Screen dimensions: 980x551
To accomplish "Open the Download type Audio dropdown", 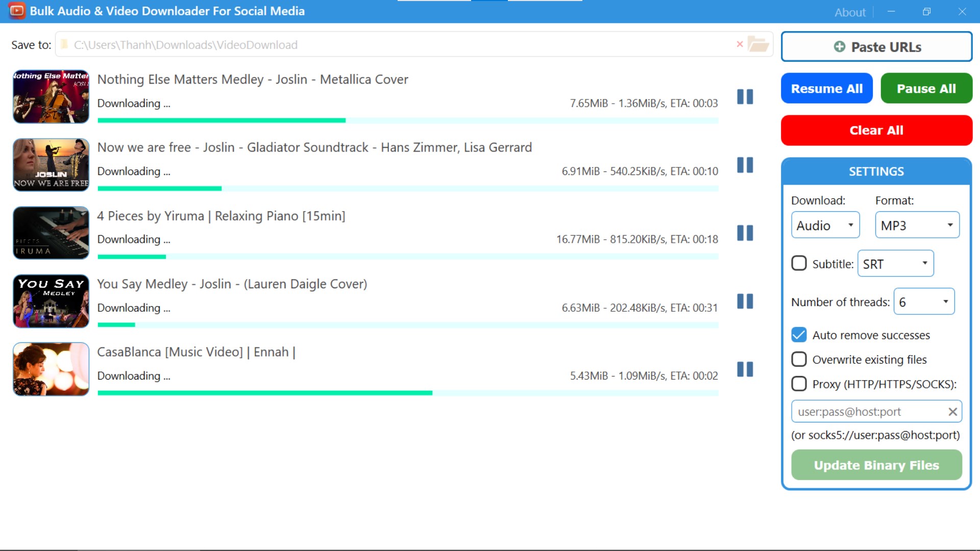I will coord(825,225).
